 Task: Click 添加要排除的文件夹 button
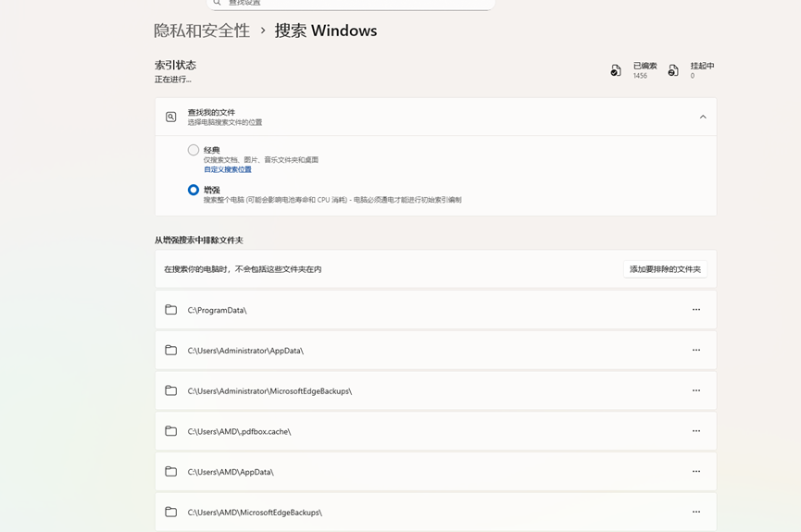click(x=665, y=269)
